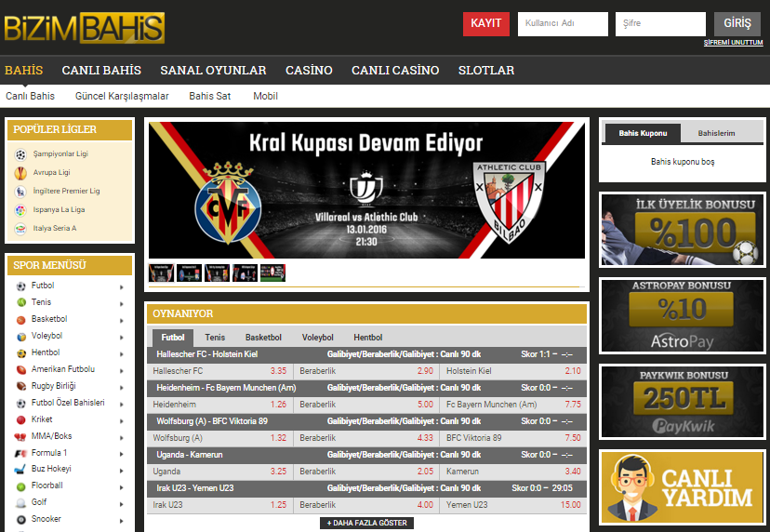Click the Amerikan Futbolu ball icon
Screen dimensions: 770x532
tap(21, 369)
